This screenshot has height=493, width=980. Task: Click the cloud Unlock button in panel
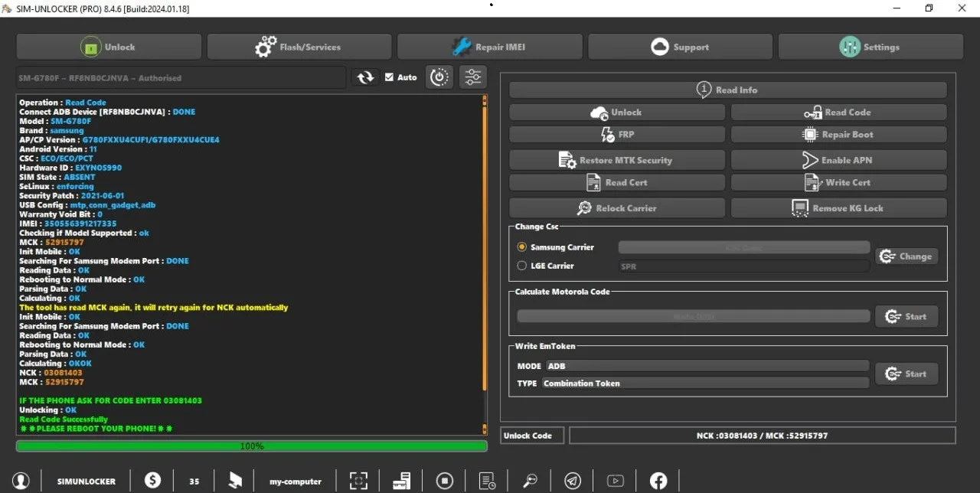click(x=616, y=113)
